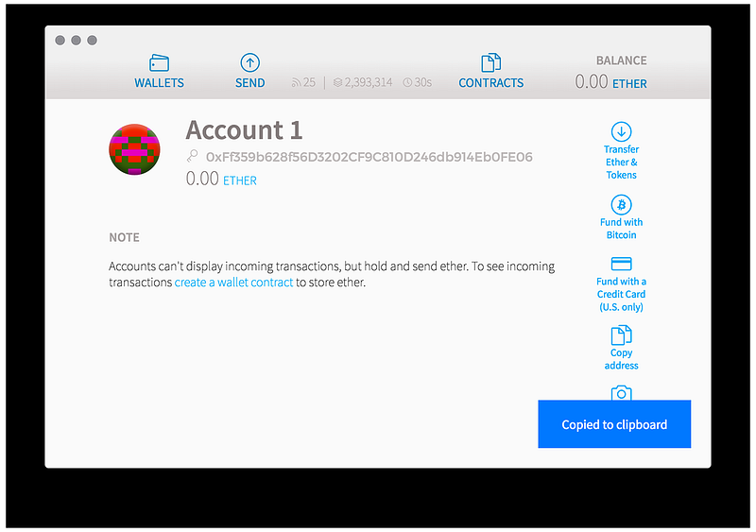The image size is (756, 532).
Task: Click the Fund with Bitcoin icon
Action: tap(621, 204)
